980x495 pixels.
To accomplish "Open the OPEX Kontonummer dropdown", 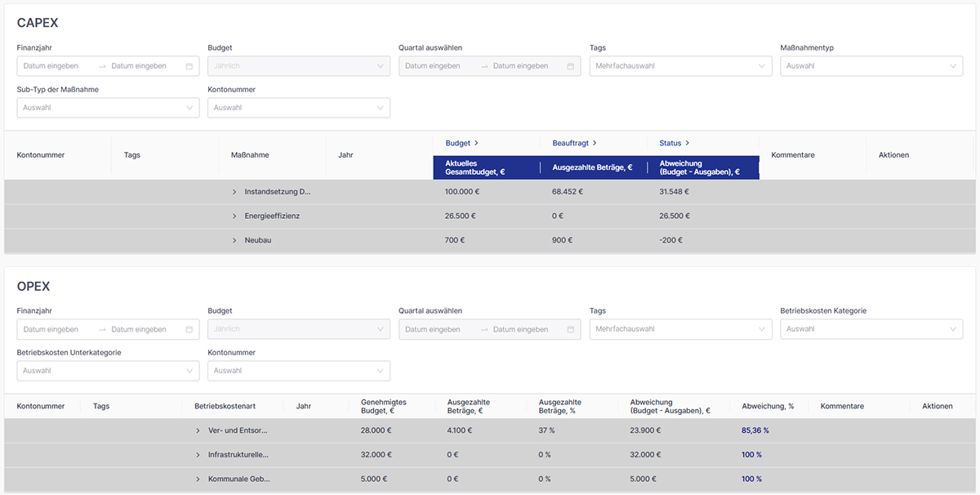I will [x=298, y=371].
